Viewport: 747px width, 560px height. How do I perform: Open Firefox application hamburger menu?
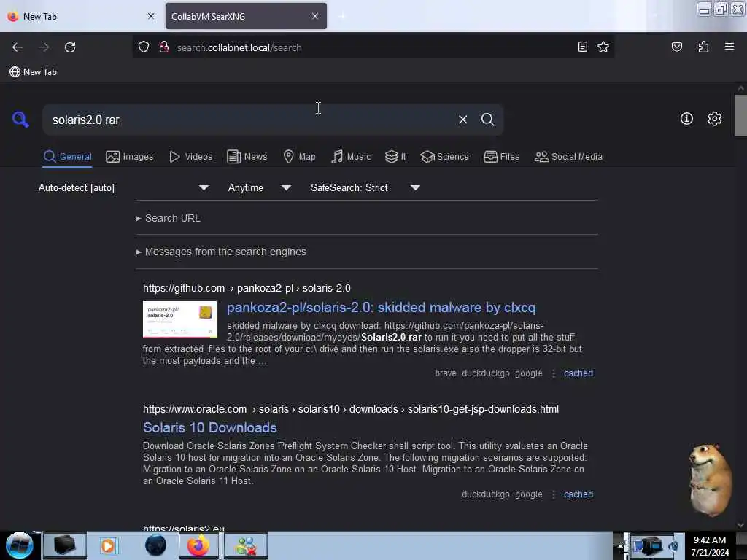tap(729, 47)
